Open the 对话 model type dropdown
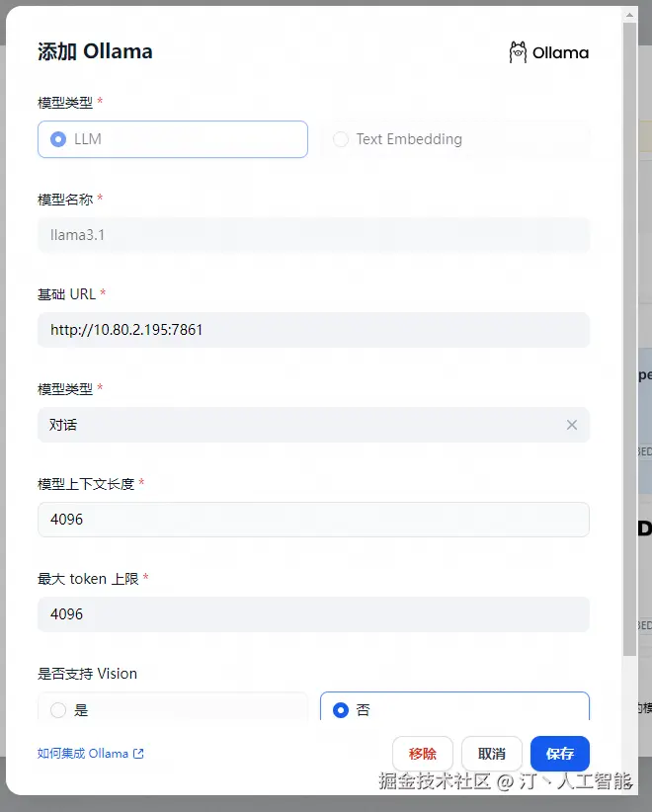 [313, 425]
